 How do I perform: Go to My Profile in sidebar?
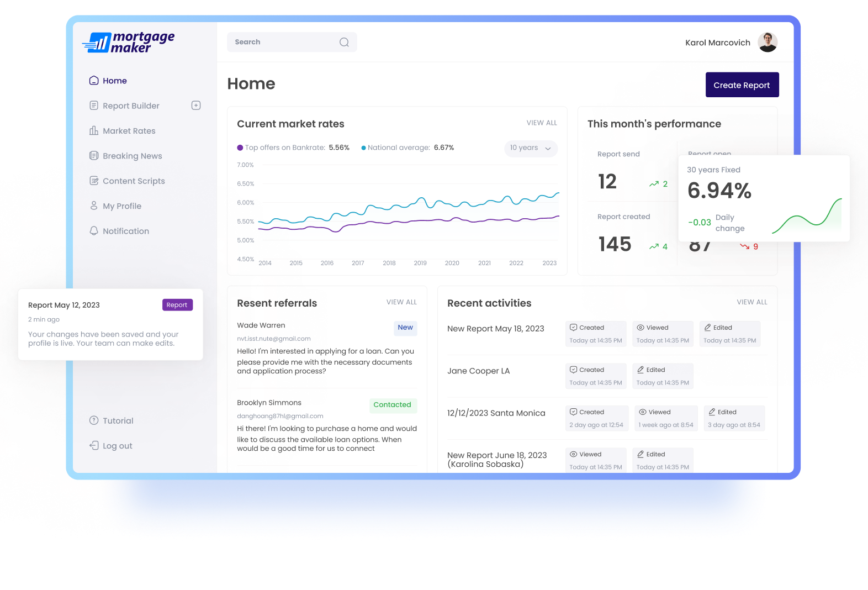pos(121,206)
